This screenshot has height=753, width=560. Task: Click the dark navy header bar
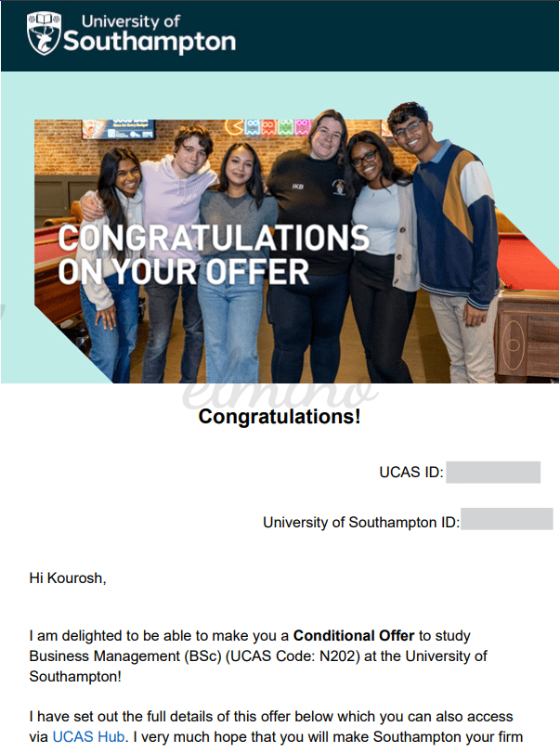pos(280,36)
